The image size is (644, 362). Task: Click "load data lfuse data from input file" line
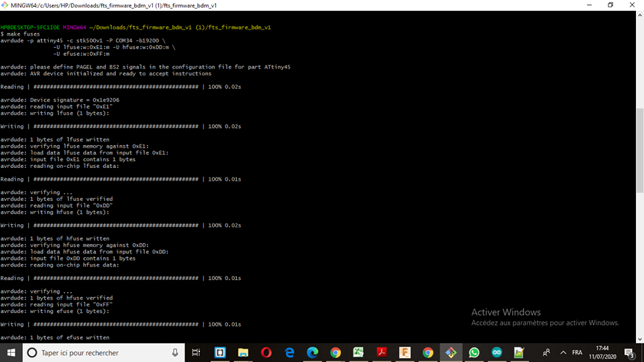click(85, 152)
